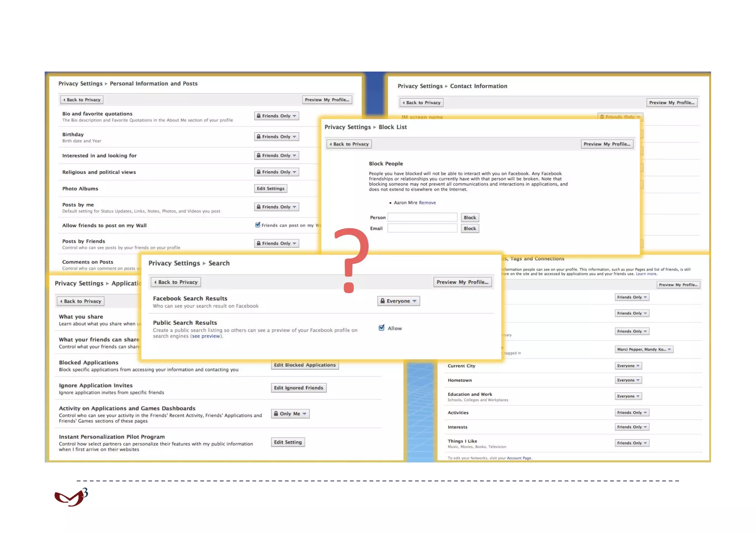
Task: Open the see preview link in Public Search
Action: [206, 336]
